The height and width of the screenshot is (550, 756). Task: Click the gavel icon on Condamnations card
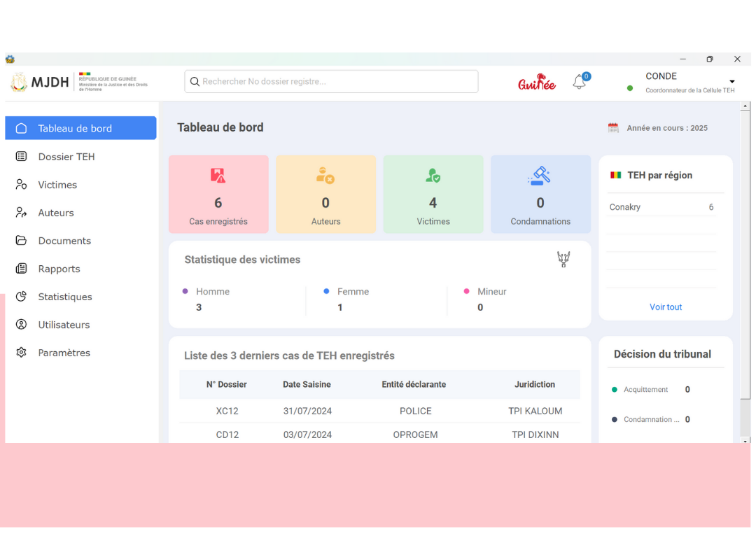click(540, 176)
